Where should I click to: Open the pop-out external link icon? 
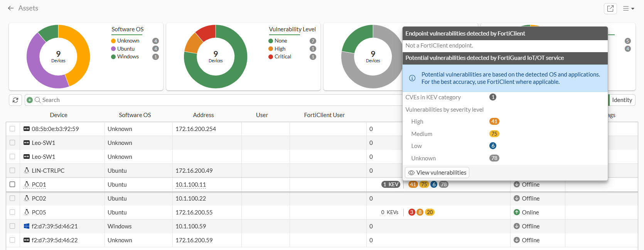pos(610,9)
